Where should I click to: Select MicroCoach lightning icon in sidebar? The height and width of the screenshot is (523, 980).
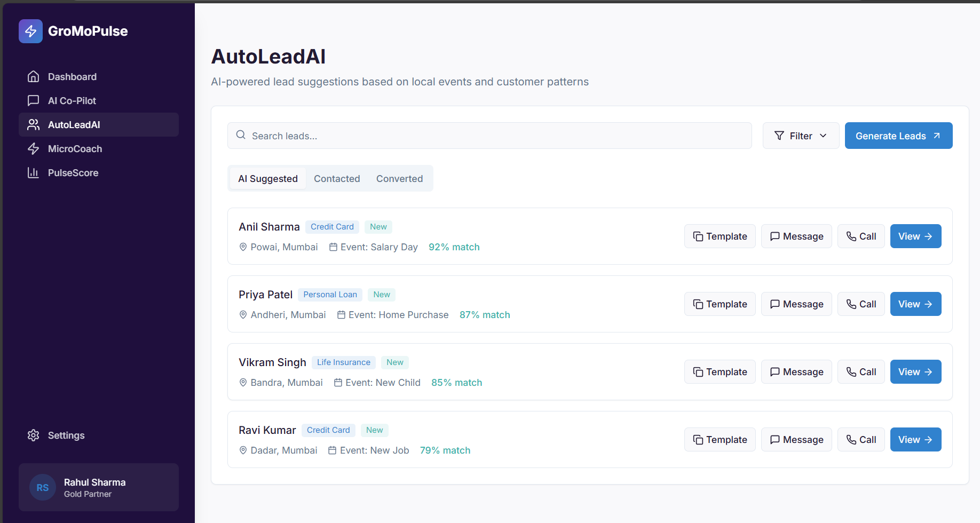pyautogui.click(x=33, y=148)
